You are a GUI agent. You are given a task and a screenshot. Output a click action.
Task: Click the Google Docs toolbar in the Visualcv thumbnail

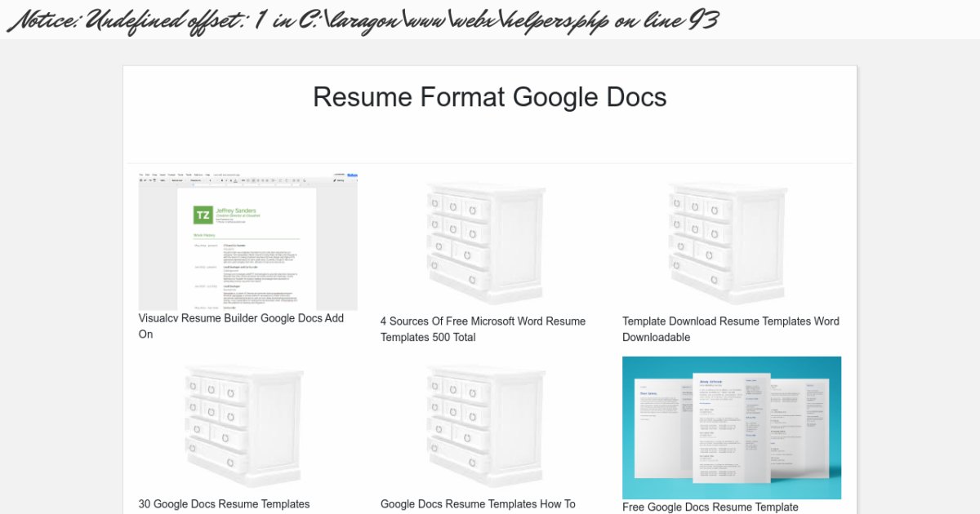pos(247,179)
